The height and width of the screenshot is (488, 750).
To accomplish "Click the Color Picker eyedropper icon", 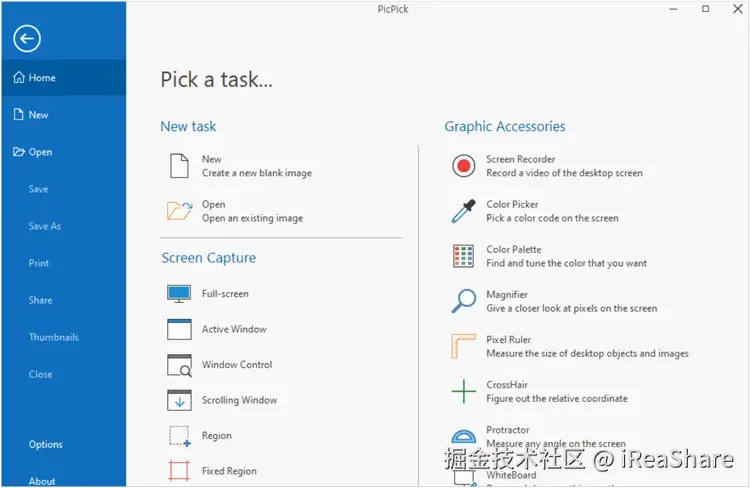I will (x=463, y=211).
